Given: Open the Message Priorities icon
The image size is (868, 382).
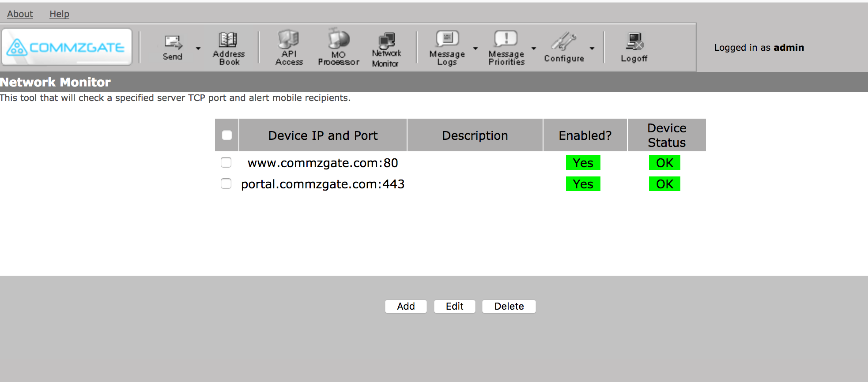Looking at the screenshot, I should coord(506,49).
